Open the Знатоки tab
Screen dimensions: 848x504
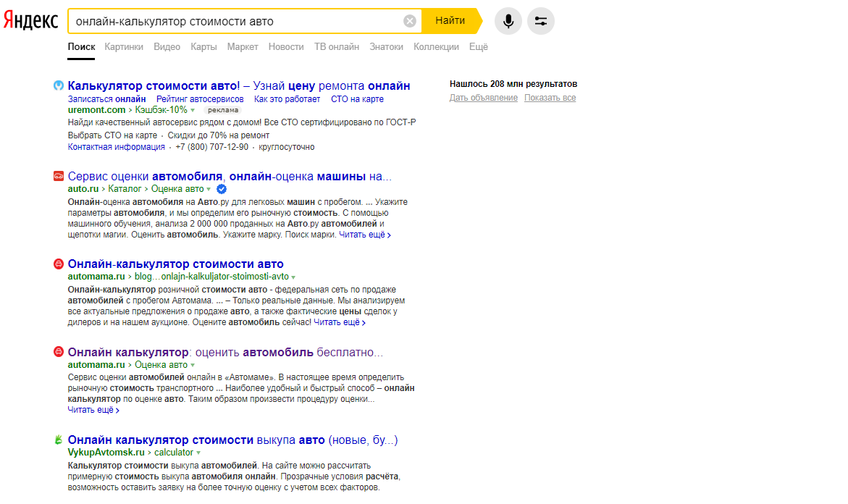pyautogui.click(x=386, y=47)
